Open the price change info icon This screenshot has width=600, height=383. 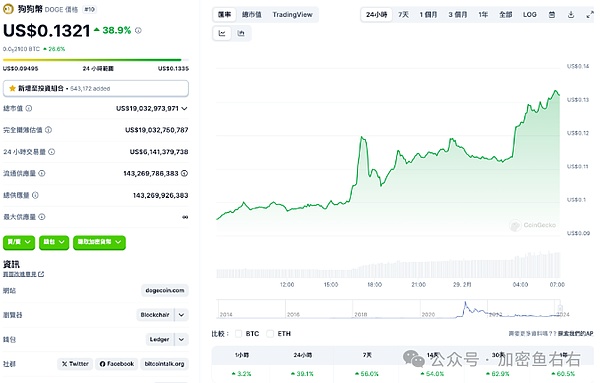138,30
